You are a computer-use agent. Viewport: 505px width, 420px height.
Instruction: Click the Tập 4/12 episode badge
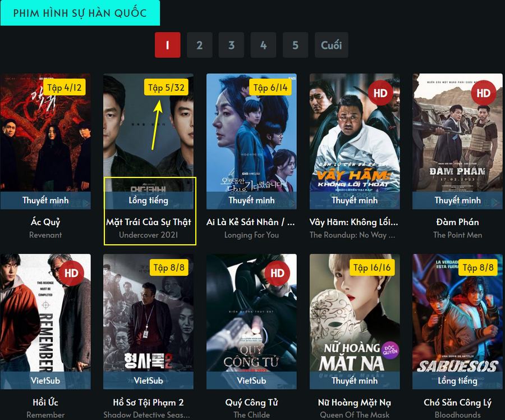coord(65,88)
